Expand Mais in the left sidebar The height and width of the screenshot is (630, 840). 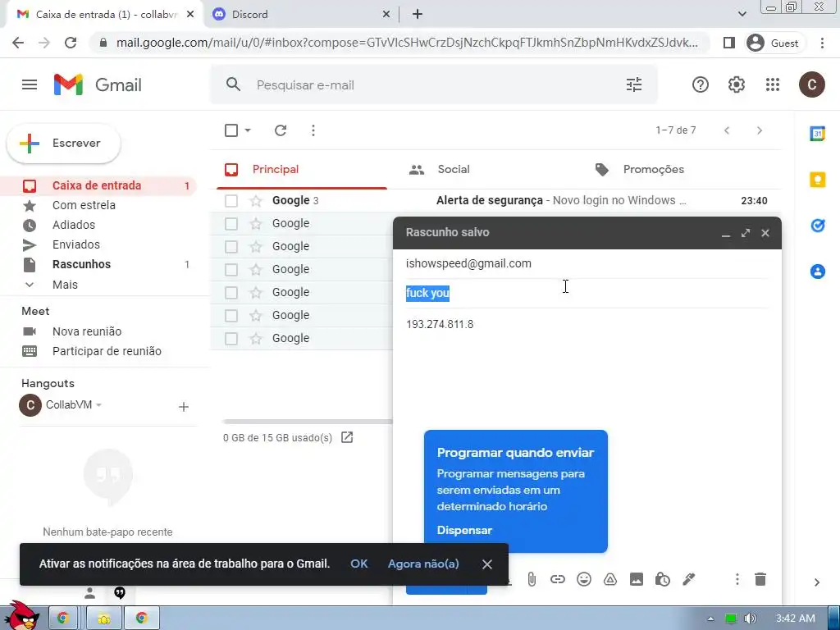coord(65,285)
